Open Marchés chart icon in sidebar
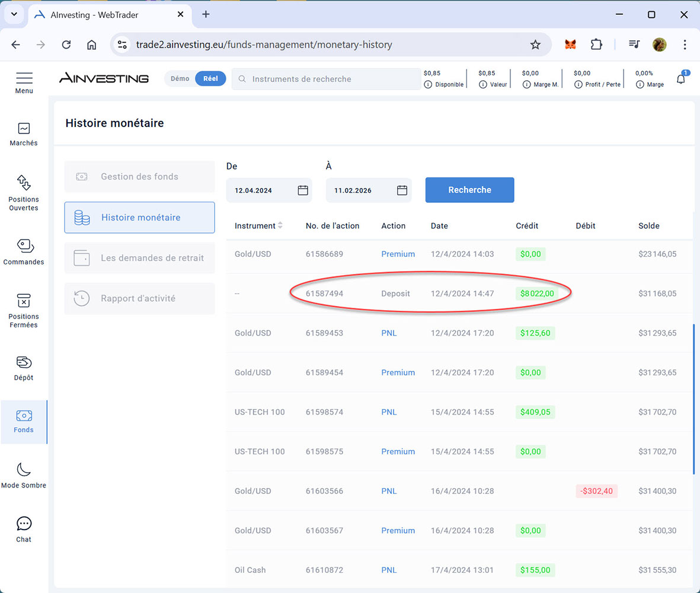This screenshot has width=700, height=593. (x=24, y=129)
